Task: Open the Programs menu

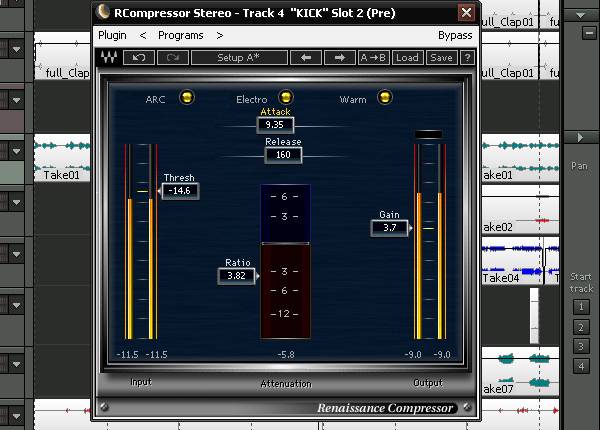Action: 181,35
